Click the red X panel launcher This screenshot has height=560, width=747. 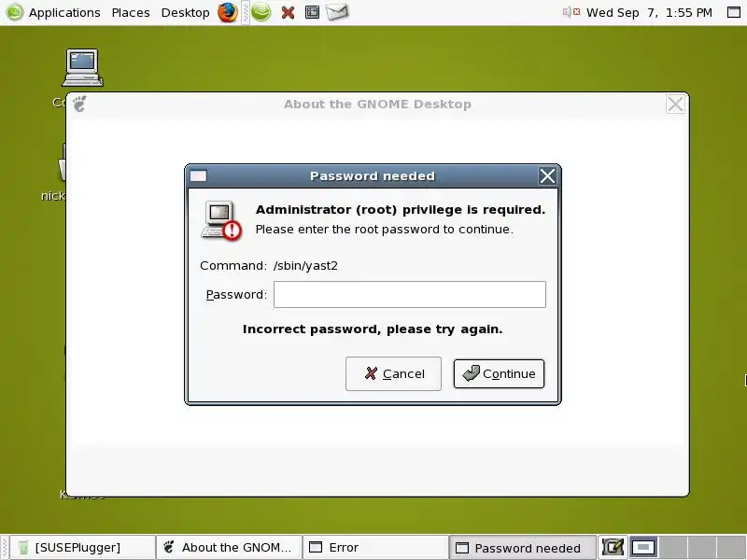[288, 12]
